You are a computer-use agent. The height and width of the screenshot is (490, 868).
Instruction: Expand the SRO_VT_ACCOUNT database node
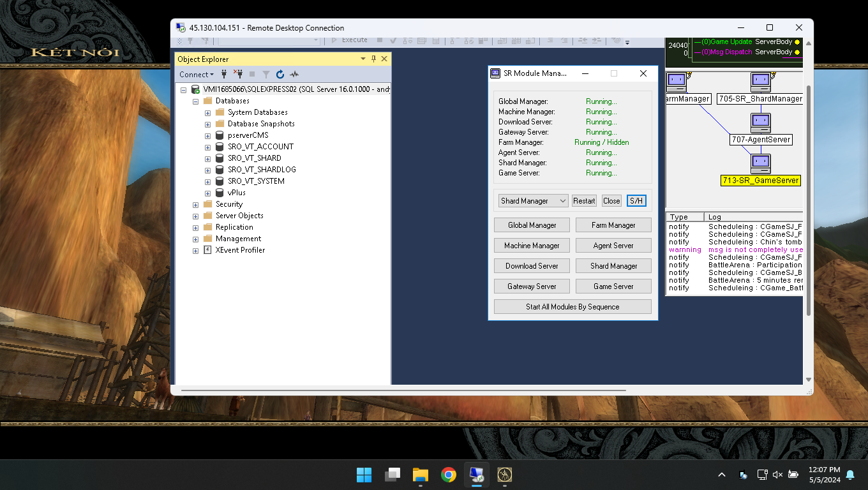point(208,147)
